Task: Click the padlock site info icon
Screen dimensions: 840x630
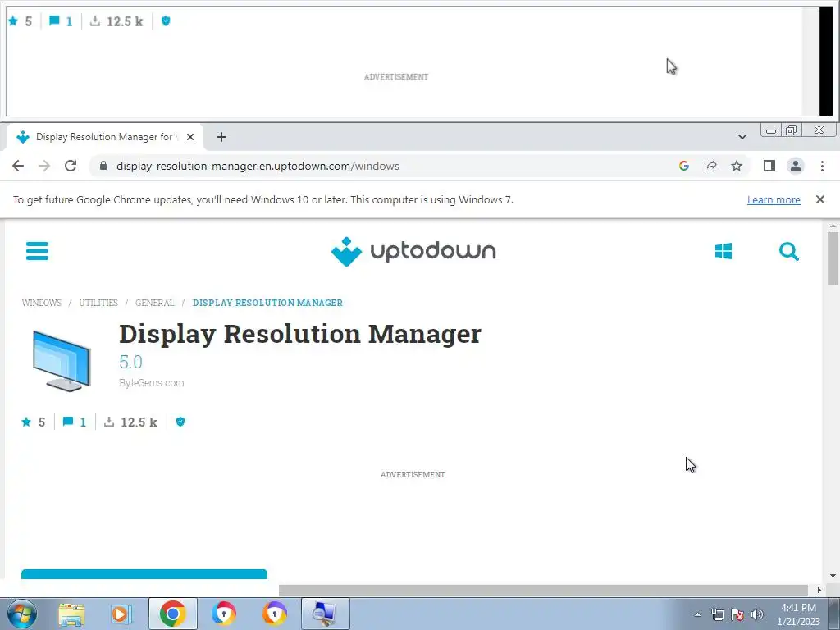Action: pos(103,166)
